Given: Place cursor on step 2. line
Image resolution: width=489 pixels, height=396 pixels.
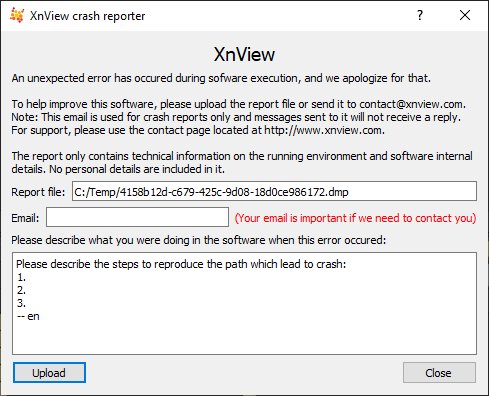Looking at the screenshot, I should point(21,290).
